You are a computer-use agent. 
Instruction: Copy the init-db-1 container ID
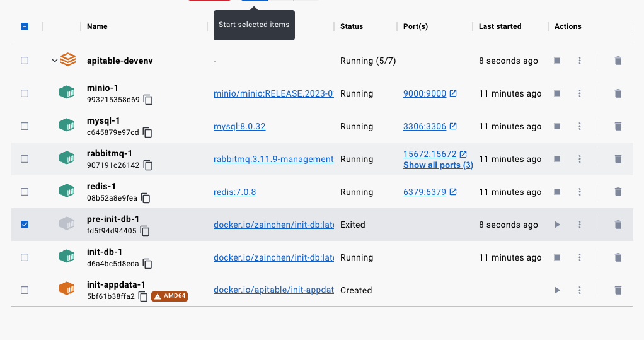click(147, 264)
